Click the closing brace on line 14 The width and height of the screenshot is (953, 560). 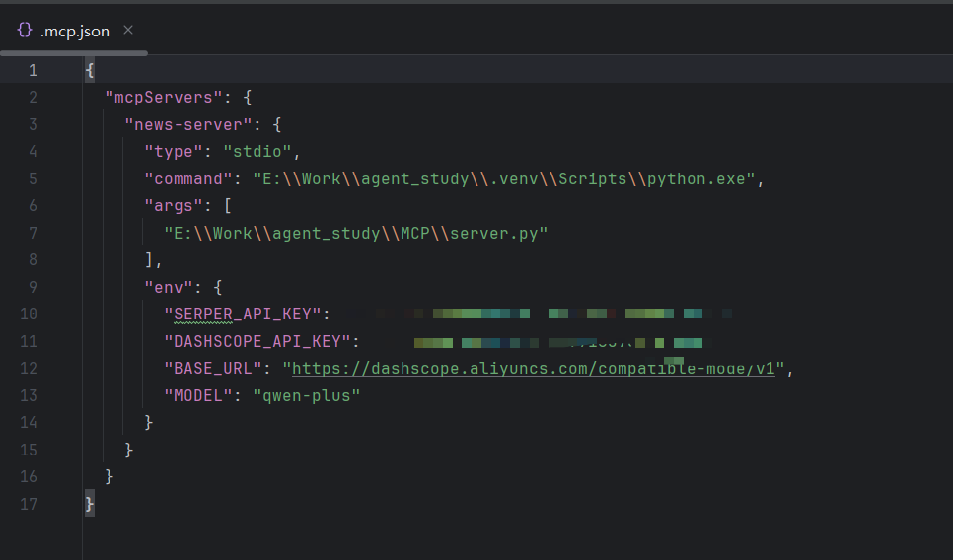(148, 422)
